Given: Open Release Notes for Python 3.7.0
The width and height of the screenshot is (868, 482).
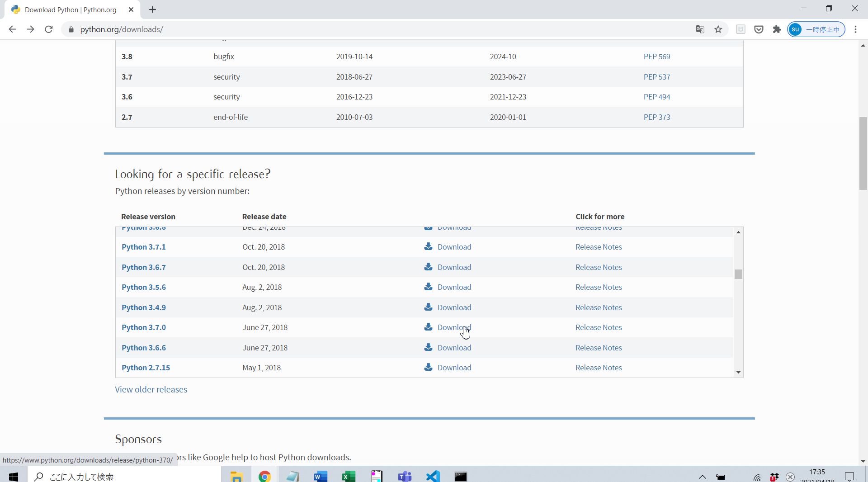Looking at the screenshot, I should pos(599,327).
